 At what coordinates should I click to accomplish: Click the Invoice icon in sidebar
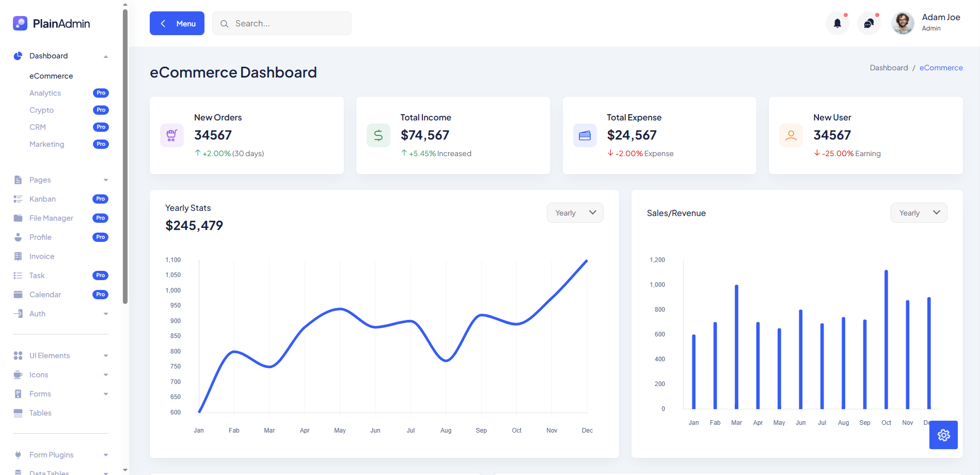click(18, 256)
